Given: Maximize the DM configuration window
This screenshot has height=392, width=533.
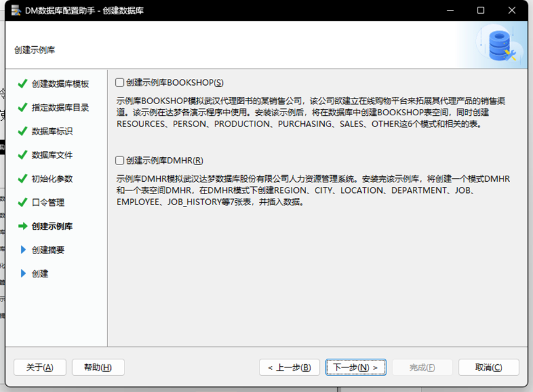Looking at the screenshot, I should [481, 10].
